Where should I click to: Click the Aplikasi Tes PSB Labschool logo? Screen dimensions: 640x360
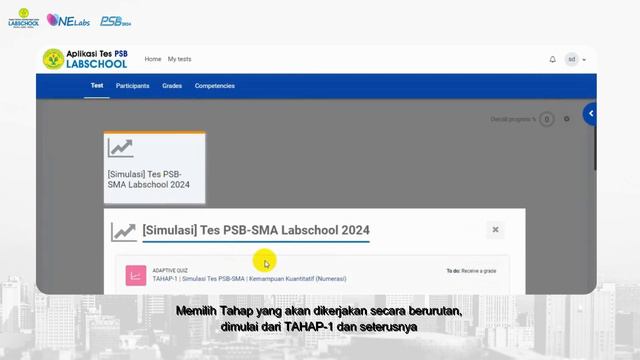tap(85, 59)
